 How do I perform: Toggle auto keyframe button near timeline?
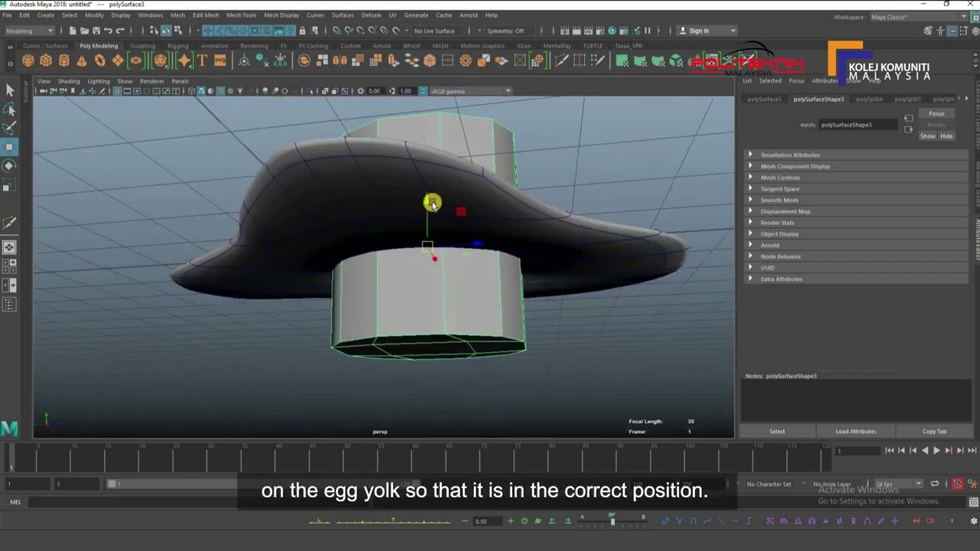957,484
